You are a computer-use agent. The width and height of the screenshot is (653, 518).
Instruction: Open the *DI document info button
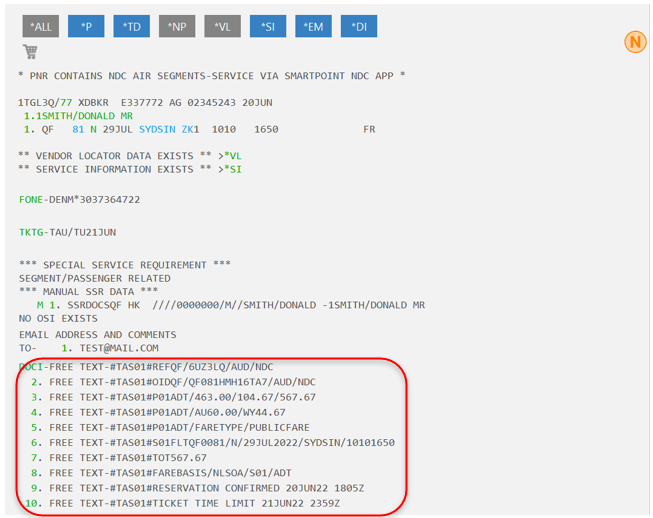[x=359, y=26]
